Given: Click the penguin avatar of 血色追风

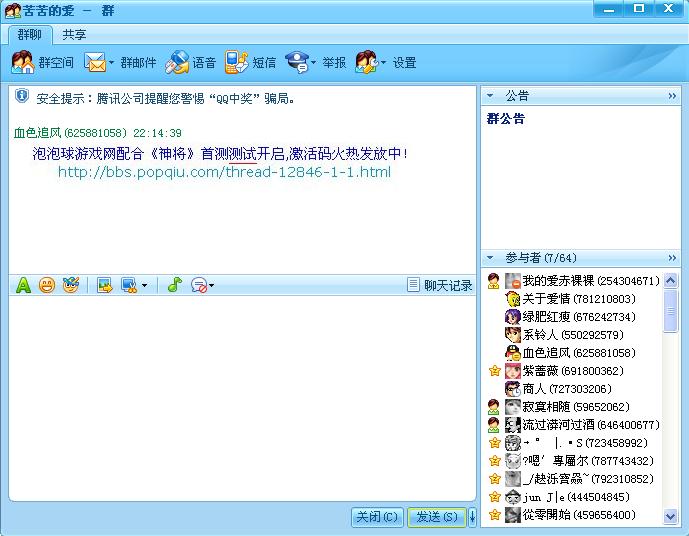Looking at the screenshot, I should point(512,353).
